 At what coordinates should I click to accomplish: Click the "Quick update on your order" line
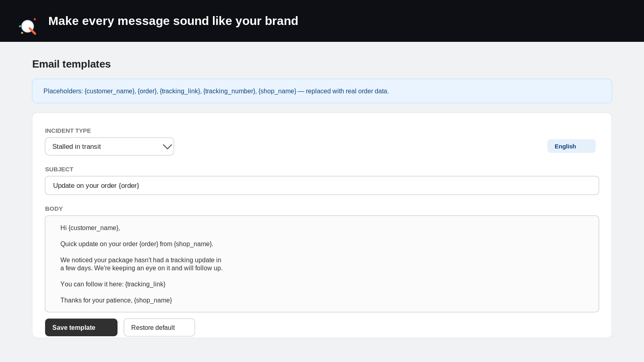coord(137,244)
